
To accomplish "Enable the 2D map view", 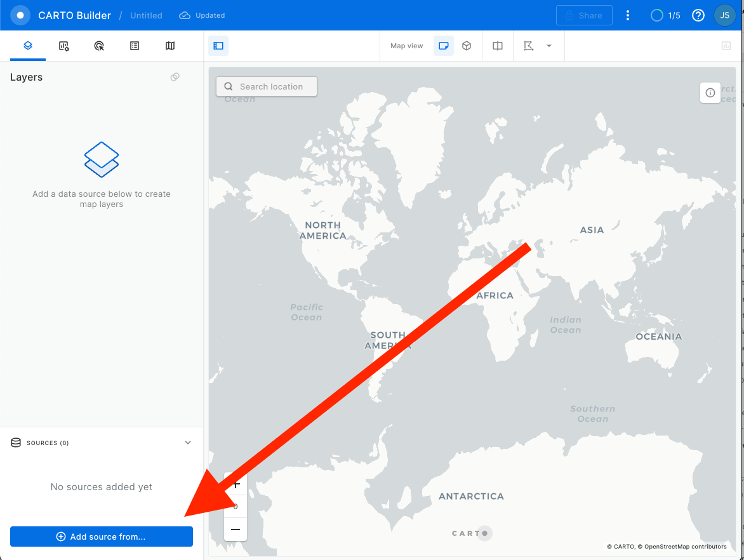I will 444,46.
